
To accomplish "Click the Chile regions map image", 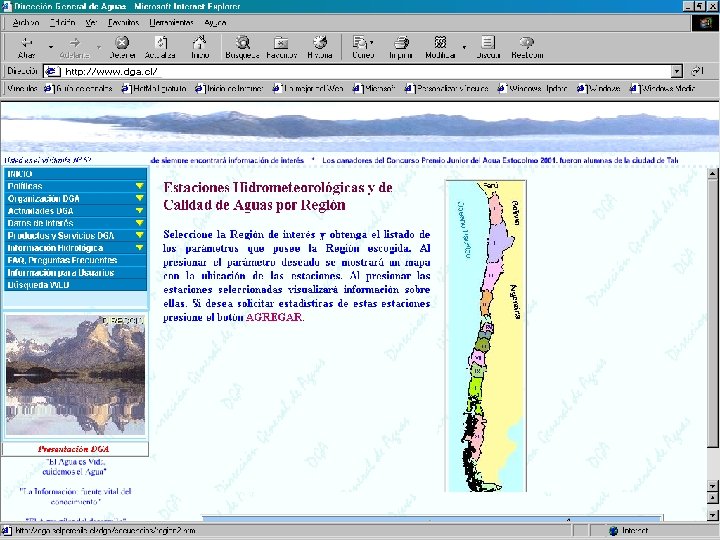I will 486,336.
